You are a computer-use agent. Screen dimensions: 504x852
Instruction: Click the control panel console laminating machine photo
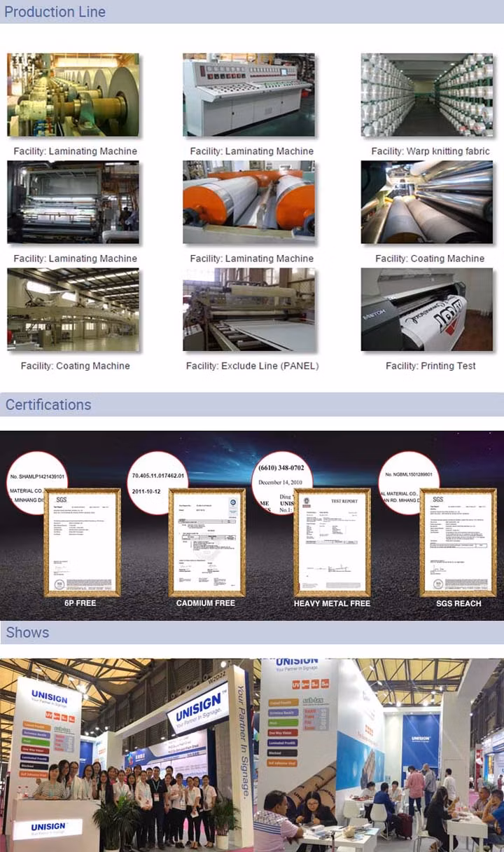point(248,95)
